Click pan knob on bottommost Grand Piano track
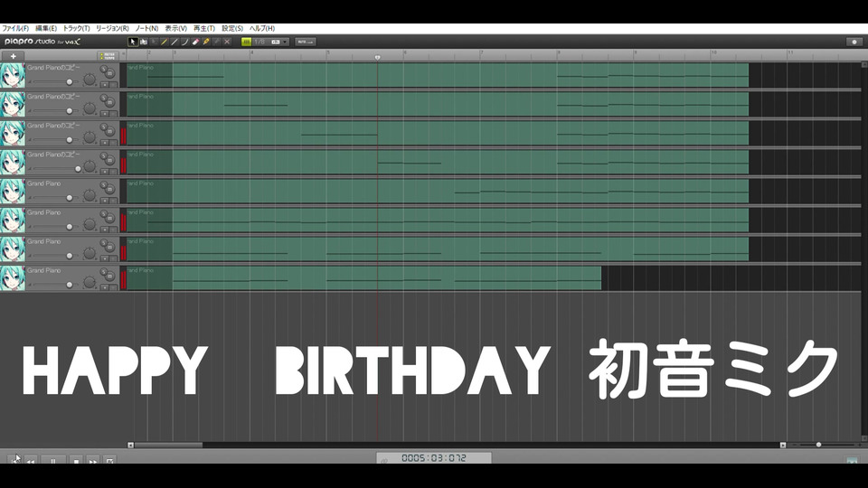The width and height of the screenshot is (868, 488). pyautogui.click(x=90, y=283)
